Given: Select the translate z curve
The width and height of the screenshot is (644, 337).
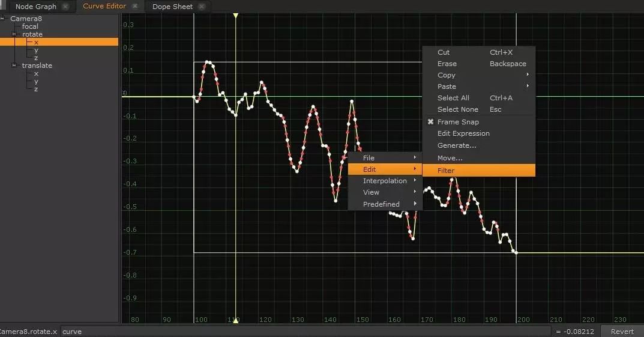Looking at the screenshot, I should coord(36,89).
